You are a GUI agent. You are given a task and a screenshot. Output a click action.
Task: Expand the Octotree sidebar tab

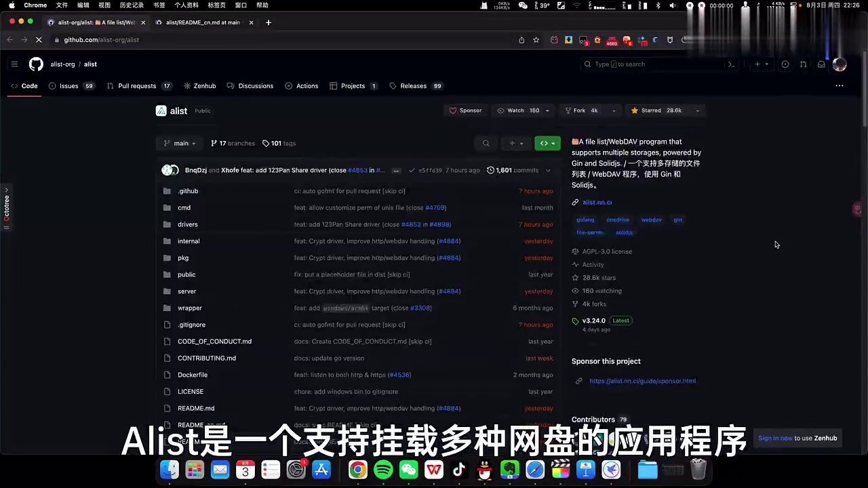6,209
